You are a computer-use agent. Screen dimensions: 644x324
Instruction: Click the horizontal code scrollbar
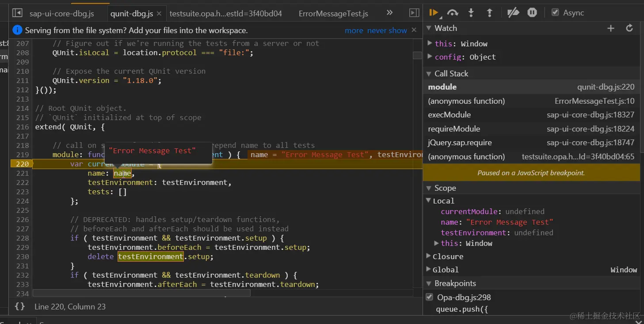coord(141,293)
